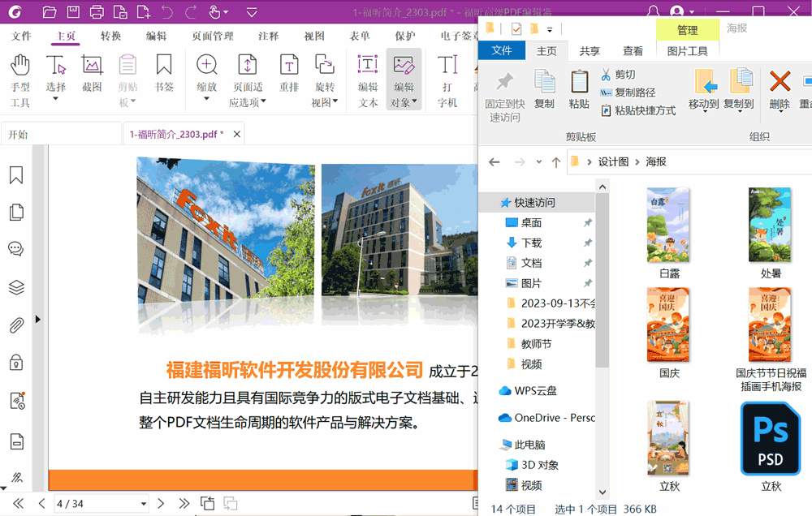This screenshot has height=516, width=812.
Task: Switch to the Page Management (页面管理) tab
Action: pyautogui.click(x=212, y=36)
